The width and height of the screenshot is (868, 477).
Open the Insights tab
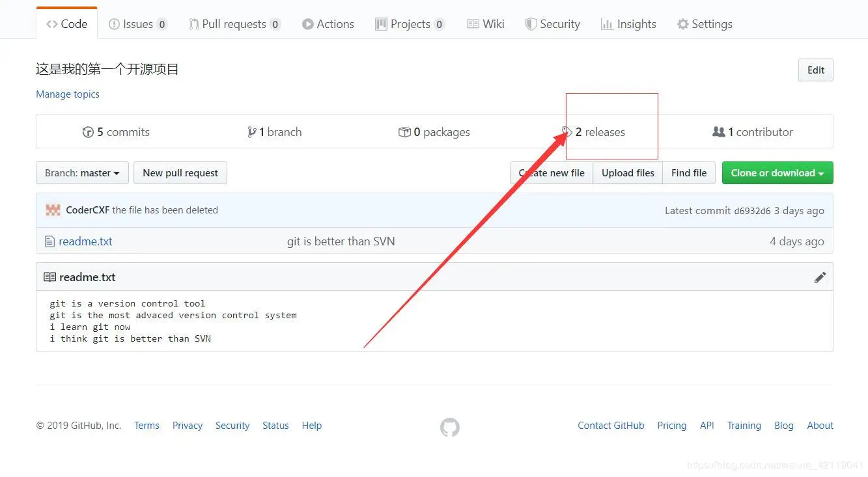coord(628,24)
